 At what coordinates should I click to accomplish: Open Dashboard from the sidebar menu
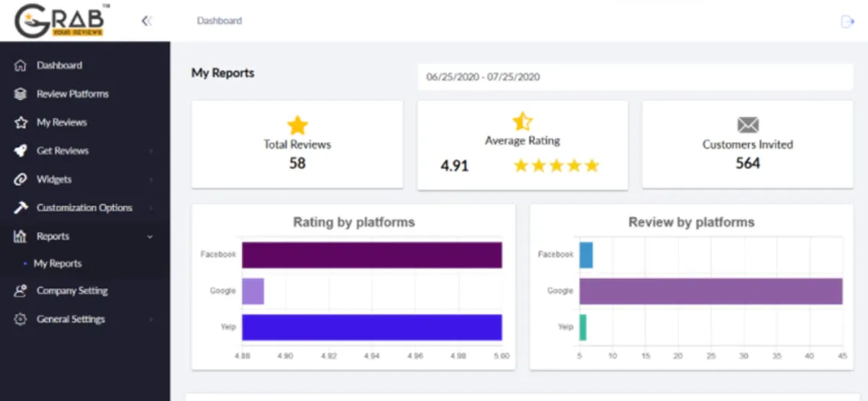click(x=59, y=65)
